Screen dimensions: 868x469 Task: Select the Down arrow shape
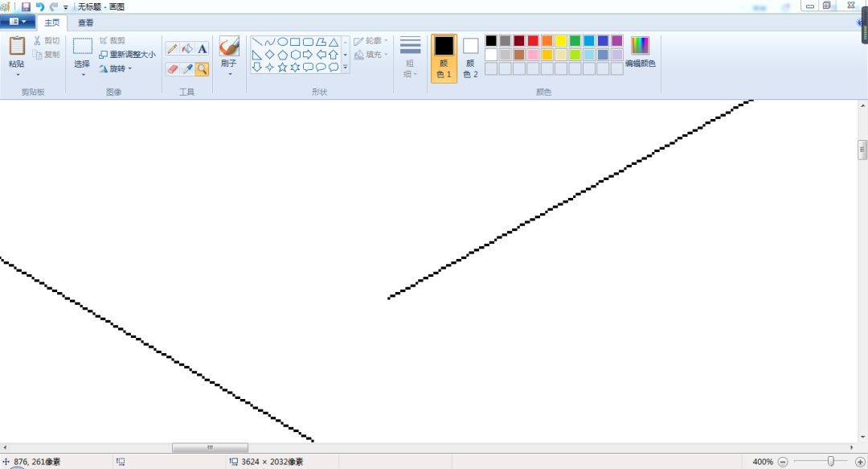[x=257, y=67]
